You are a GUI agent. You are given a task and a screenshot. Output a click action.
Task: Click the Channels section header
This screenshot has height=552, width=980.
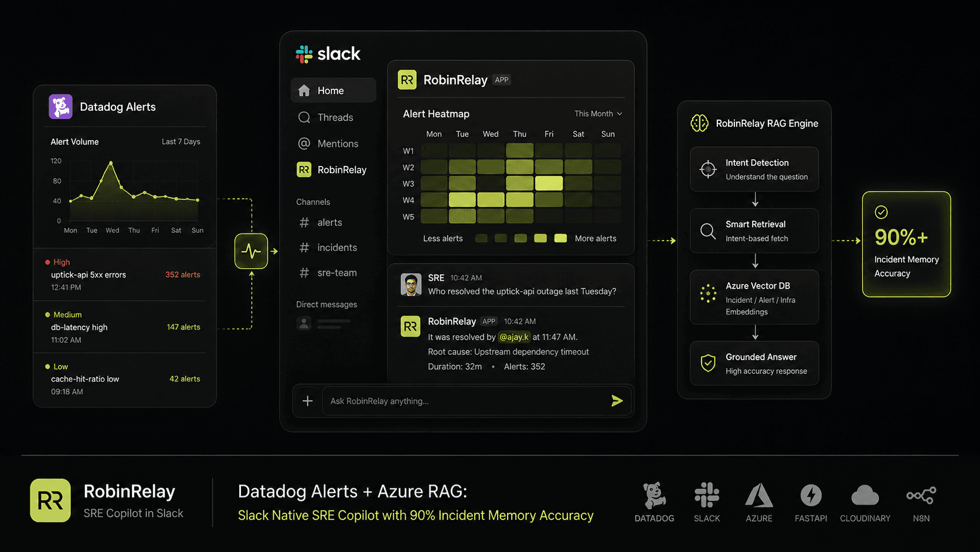(x=313, y=202)
